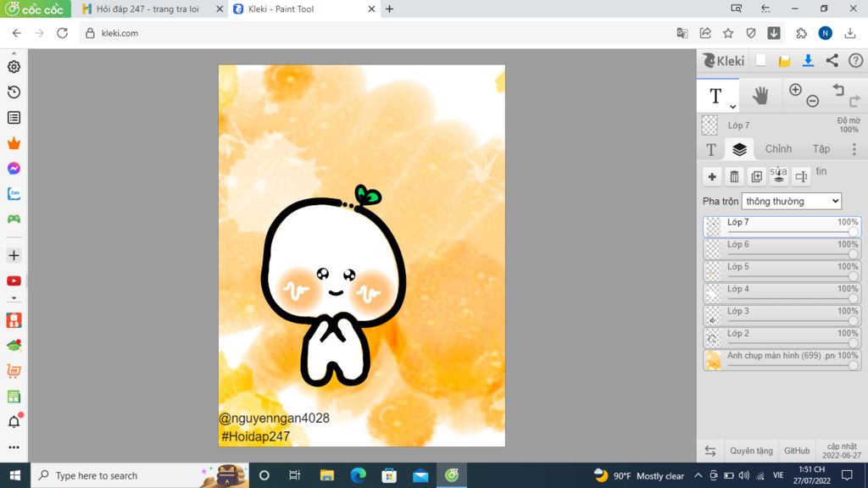Redo the last undone action
This screenshot has width=868, height=488.
(854, 101)
